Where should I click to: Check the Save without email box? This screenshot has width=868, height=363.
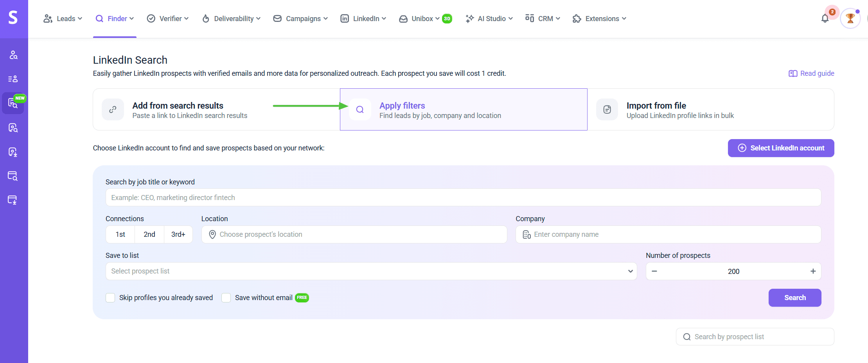click(226, 298)
